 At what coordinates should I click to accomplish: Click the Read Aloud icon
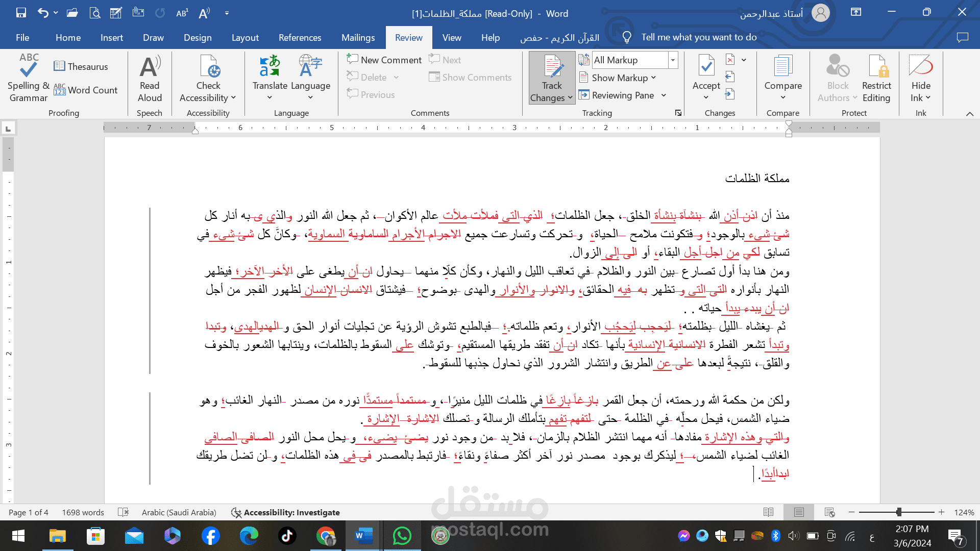click(x=150, y=68)
